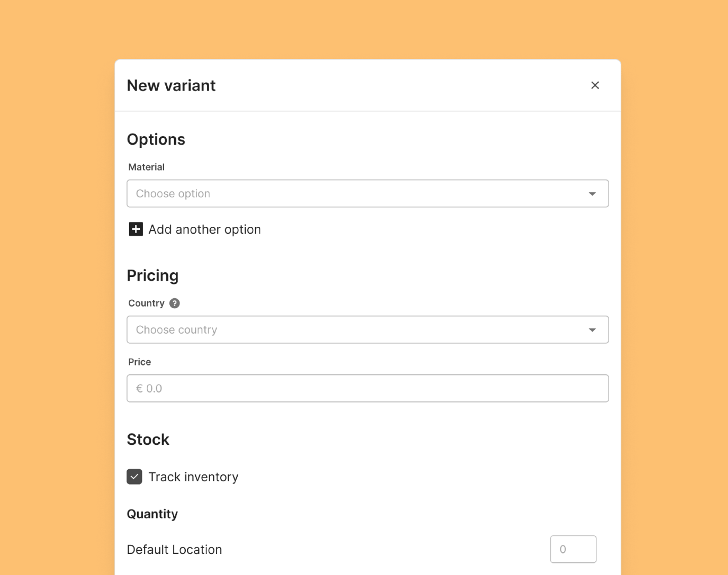This screenshot has width=728, height=575.
Task: Click the New variant dialog title
Action: tap(171, 86)
